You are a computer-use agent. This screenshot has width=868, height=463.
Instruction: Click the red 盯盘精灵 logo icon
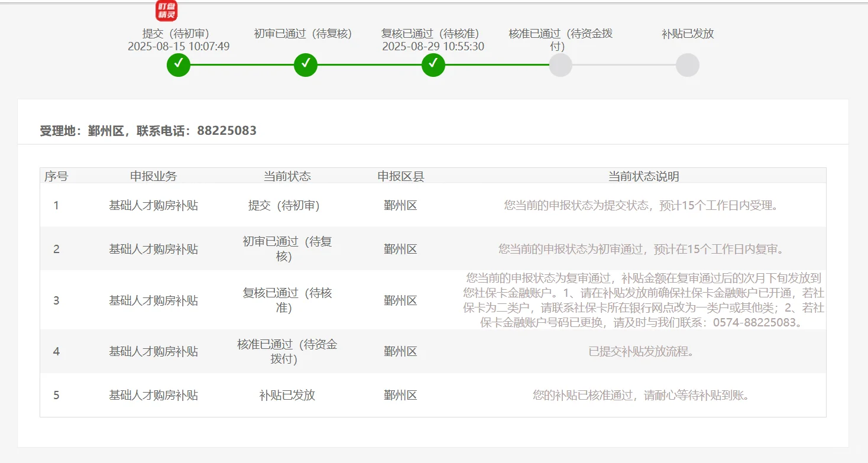(167, 10)
